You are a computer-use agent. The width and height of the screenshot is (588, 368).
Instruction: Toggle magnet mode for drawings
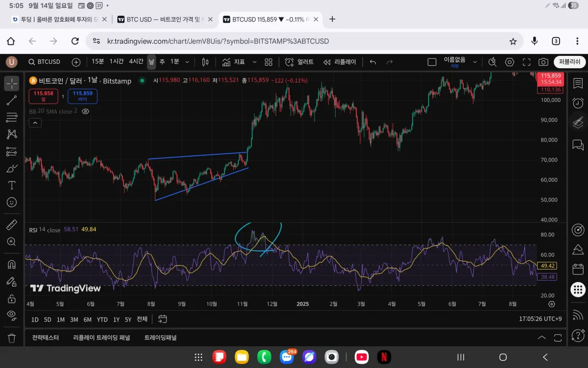pyautogui.click(x=12, y=265)
